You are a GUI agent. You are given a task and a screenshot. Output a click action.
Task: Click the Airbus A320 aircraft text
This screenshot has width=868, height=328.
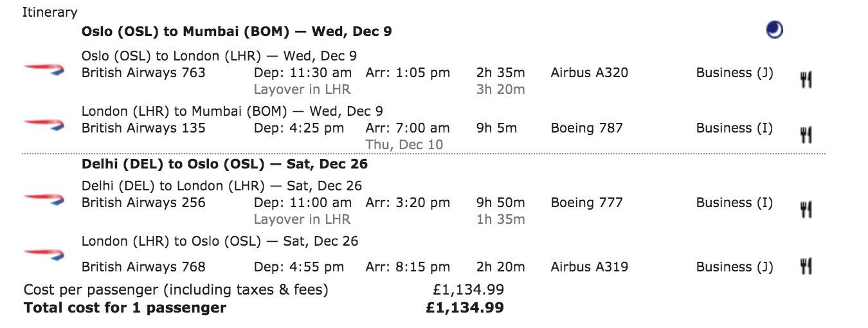(590, 73)
